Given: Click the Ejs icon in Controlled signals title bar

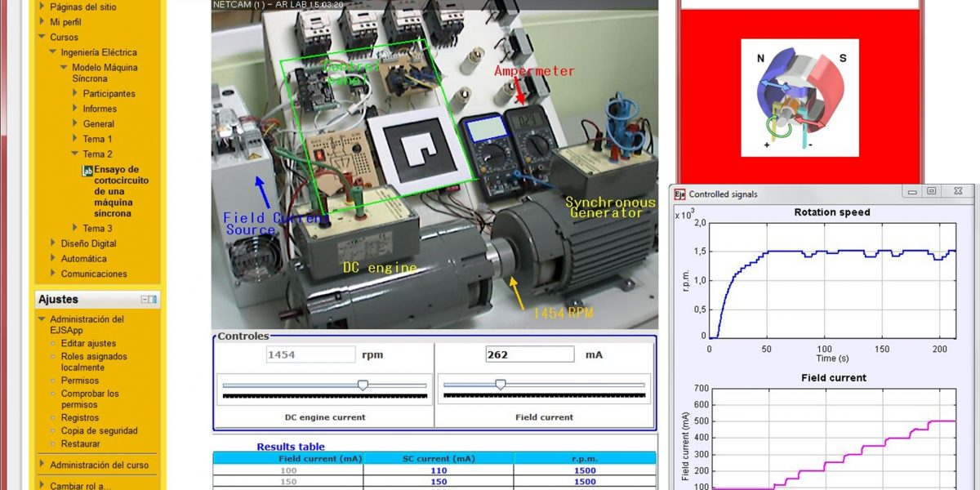Looking at the screenshot, I should click(679, 194).
